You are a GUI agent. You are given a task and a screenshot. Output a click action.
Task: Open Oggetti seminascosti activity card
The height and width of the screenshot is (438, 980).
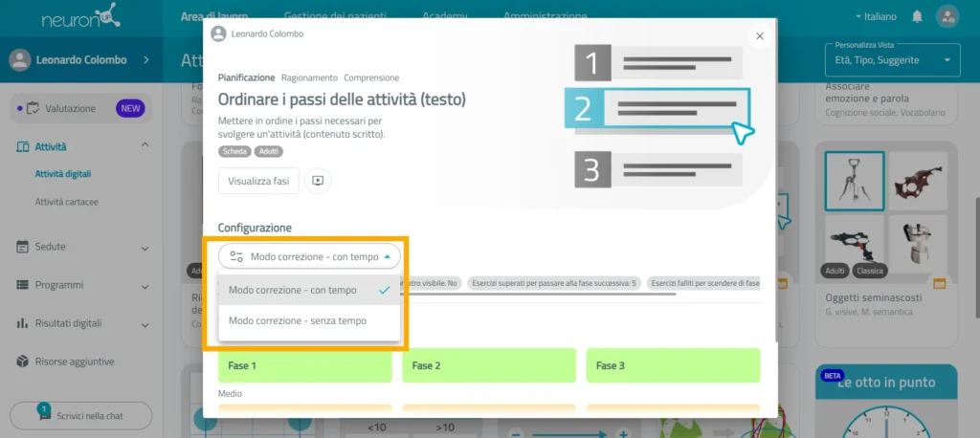pos(886,244)
